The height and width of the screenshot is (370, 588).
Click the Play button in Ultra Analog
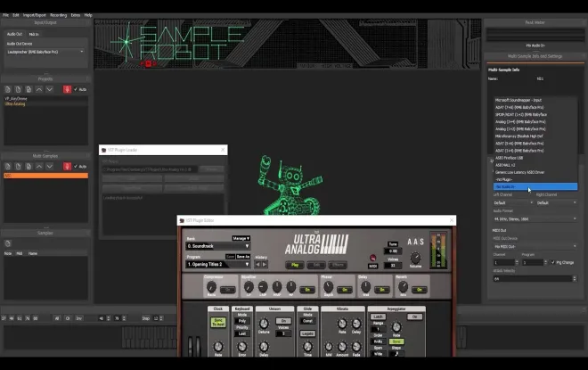295,266
